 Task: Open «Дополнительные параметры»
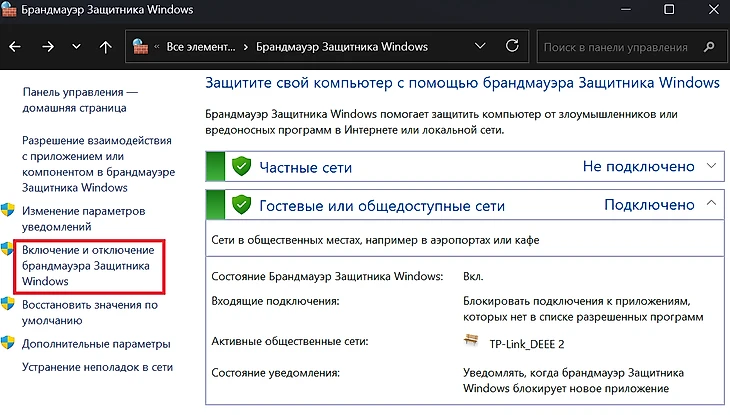[96, 344]
